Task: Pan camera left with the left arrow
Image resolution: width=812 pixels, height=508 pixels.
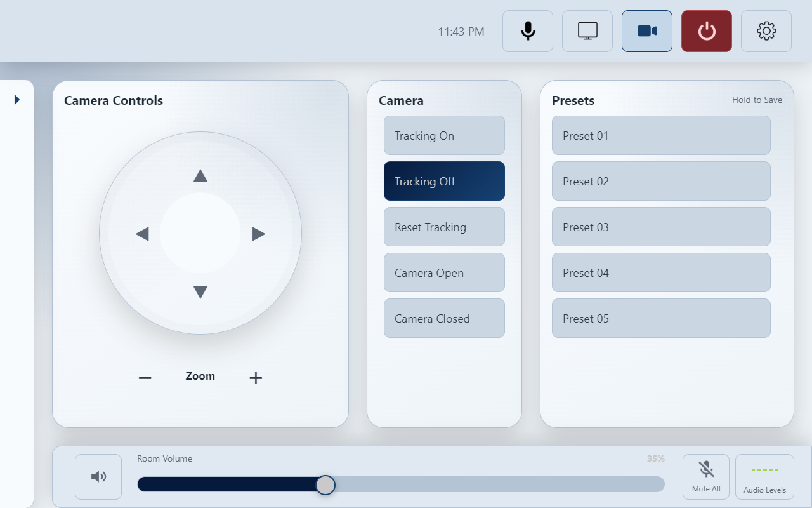Action: (142, 234)
